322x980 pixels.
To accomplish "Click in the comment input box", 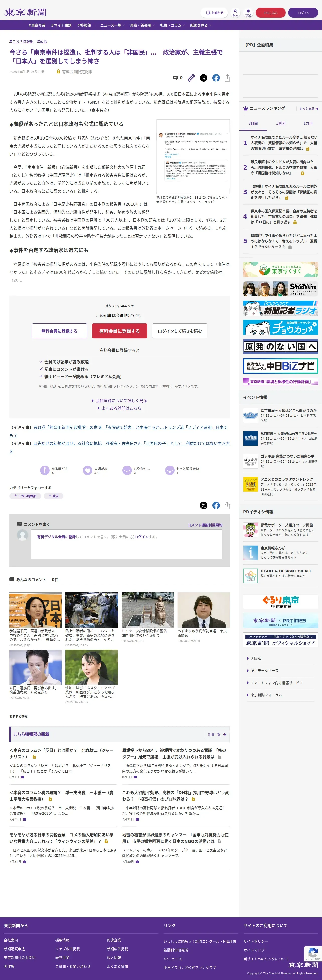I will 126,544.
